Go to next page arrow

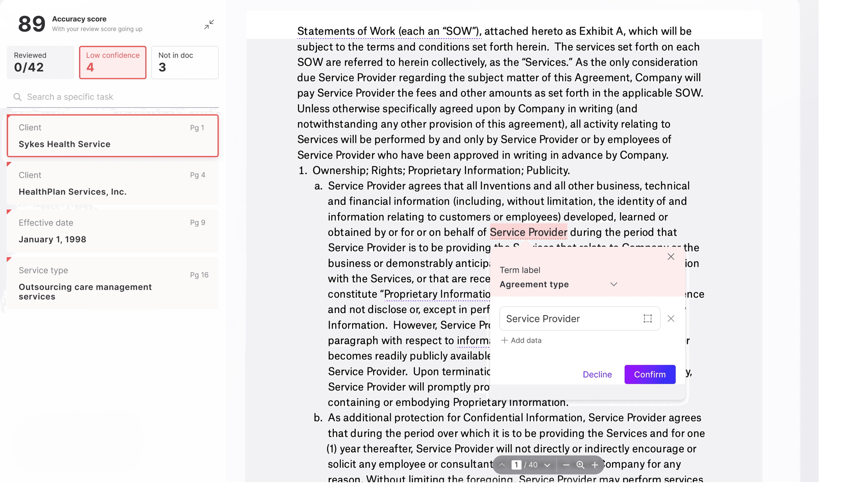click(547, 465)
